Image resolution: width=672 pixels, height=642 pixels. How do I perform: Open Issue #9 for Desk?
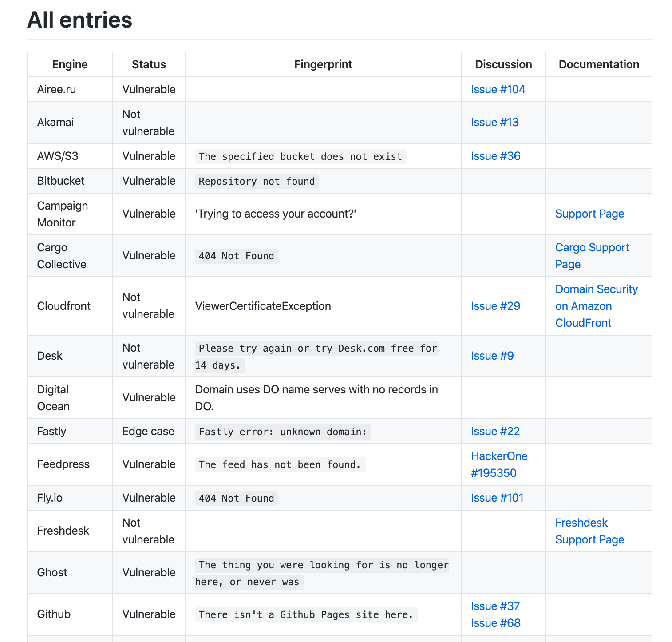[x=492, y=356]
